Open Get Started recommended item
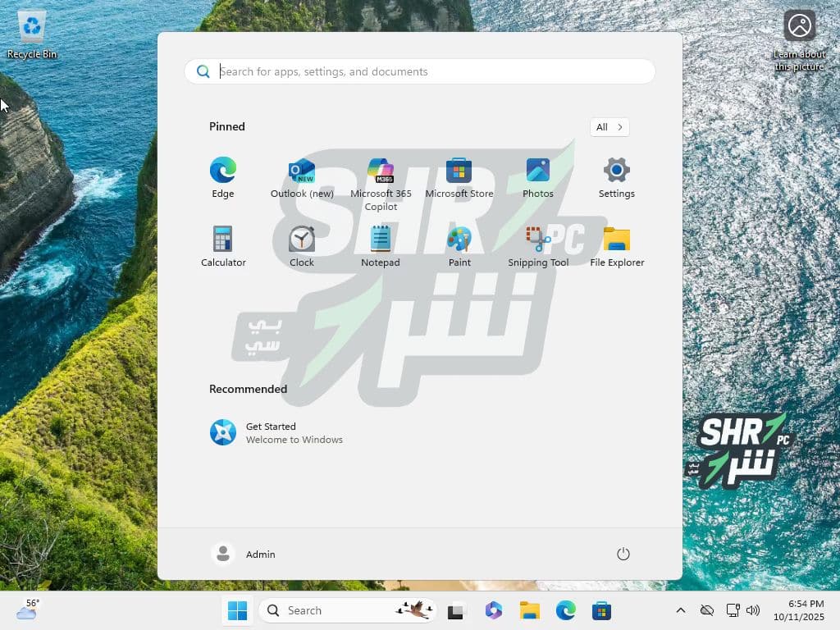 (276, 432)
